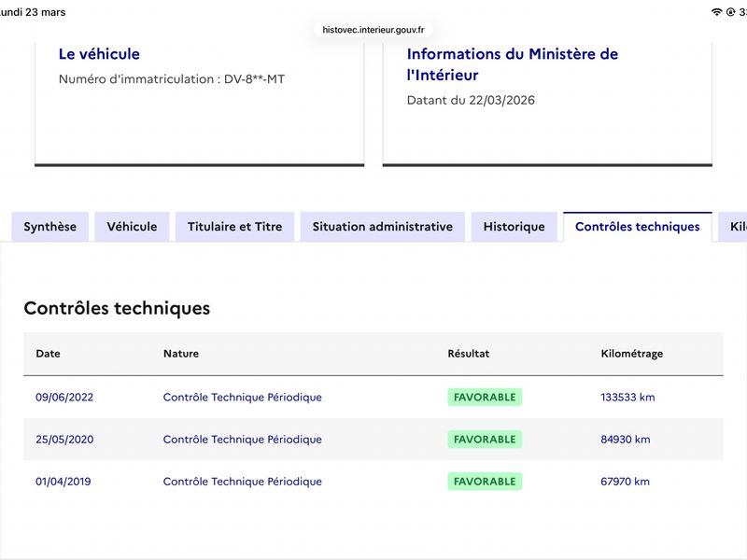Select the FAVORABLE badge for 09/06/2022

click(485, 398)
